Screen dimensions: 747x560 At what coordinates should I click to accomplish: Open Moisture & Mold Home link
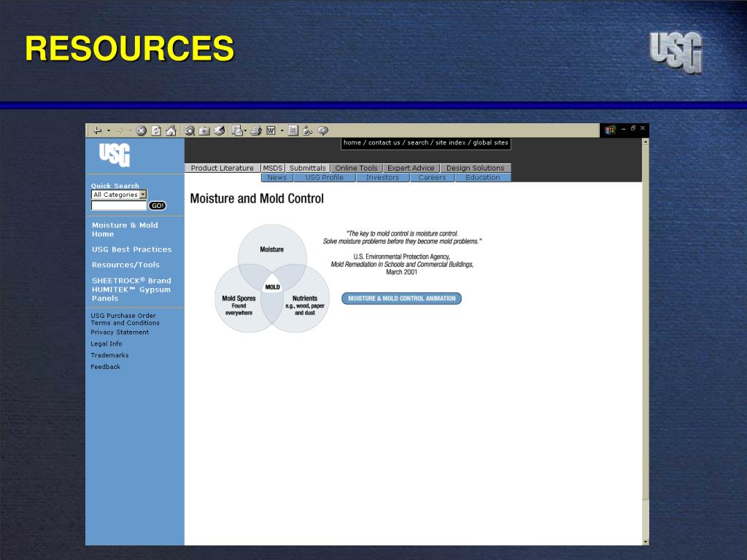tap(125, 230)
